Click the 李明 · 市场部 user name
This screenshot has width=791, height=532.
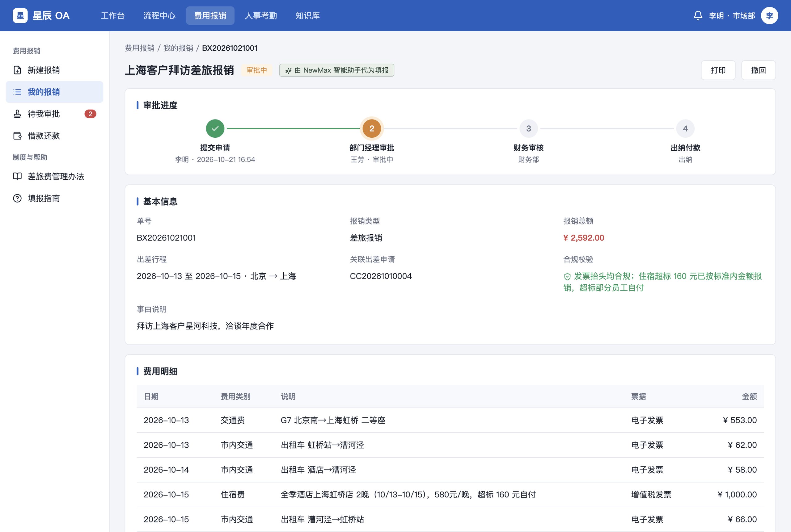[732, 16]
